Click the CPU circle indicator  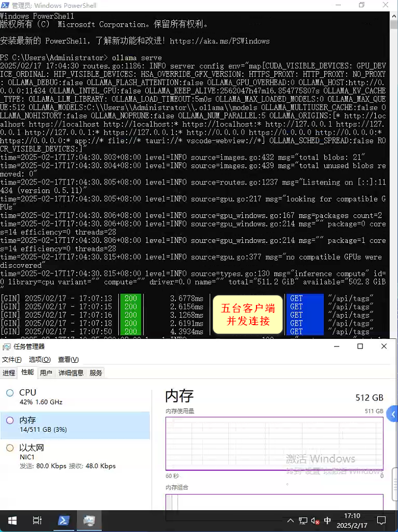[10, 393]
